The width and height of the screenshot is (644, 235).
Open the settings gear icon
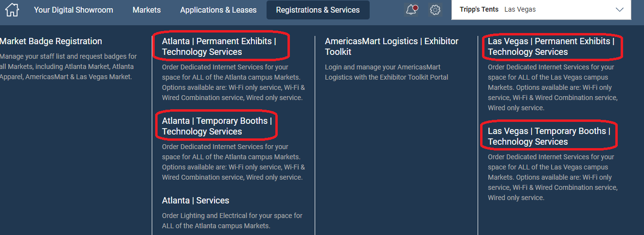[435, 10]
